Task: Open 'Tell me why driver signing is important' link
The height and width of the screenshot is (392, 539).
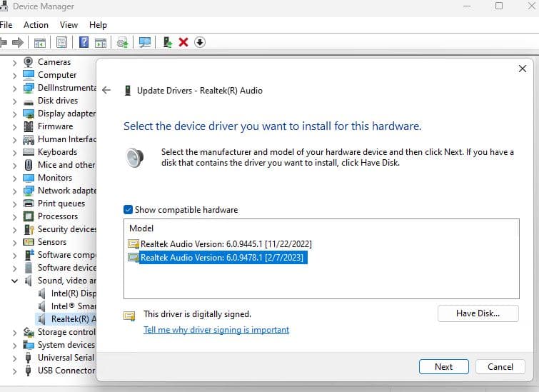Action: 216,330
